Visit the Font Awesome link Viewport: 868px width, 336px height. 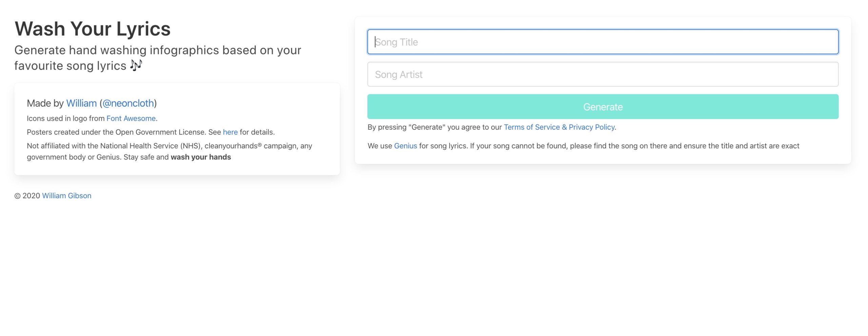(131, 118)
